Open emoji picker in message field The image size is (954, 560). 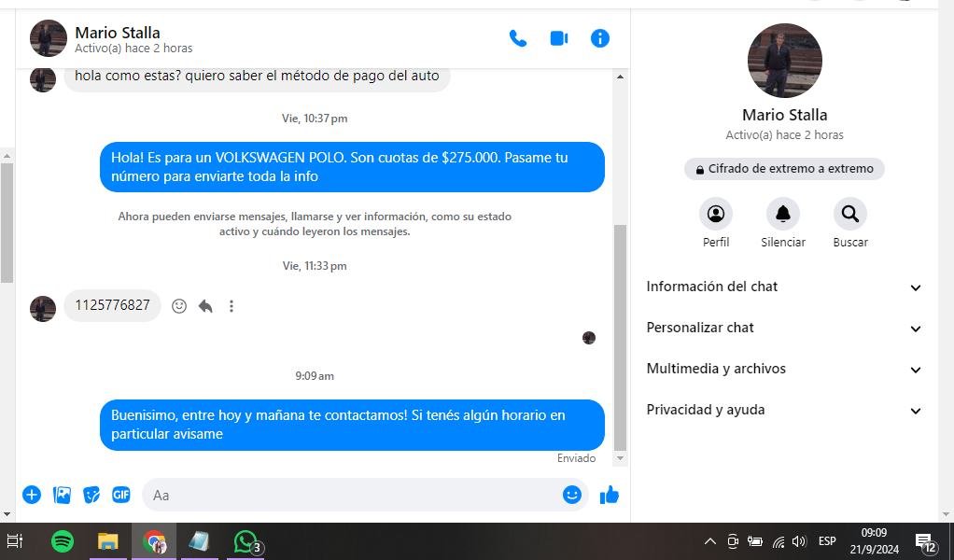click(x=572, y=495)
